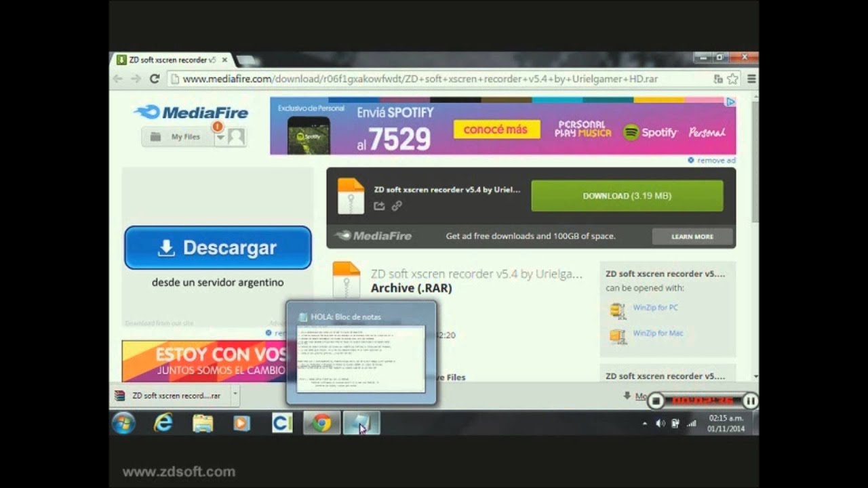
Task: Click the browser forward arrow
Action: coord(136,79)
